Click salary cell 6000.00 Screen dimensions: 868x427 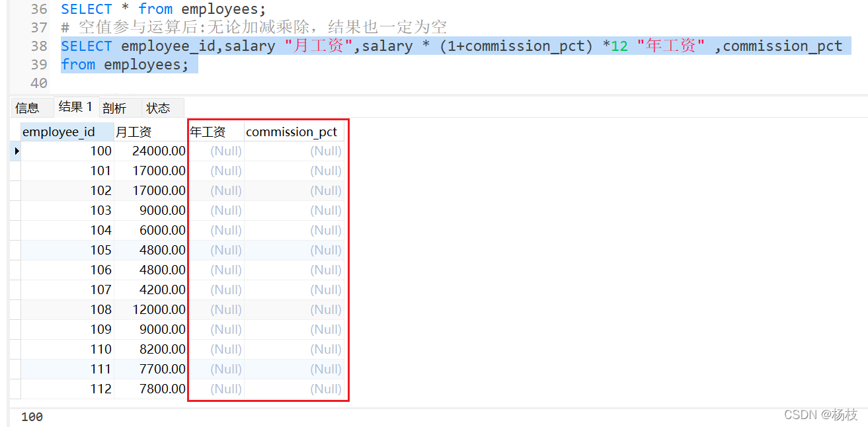point(151,230)
